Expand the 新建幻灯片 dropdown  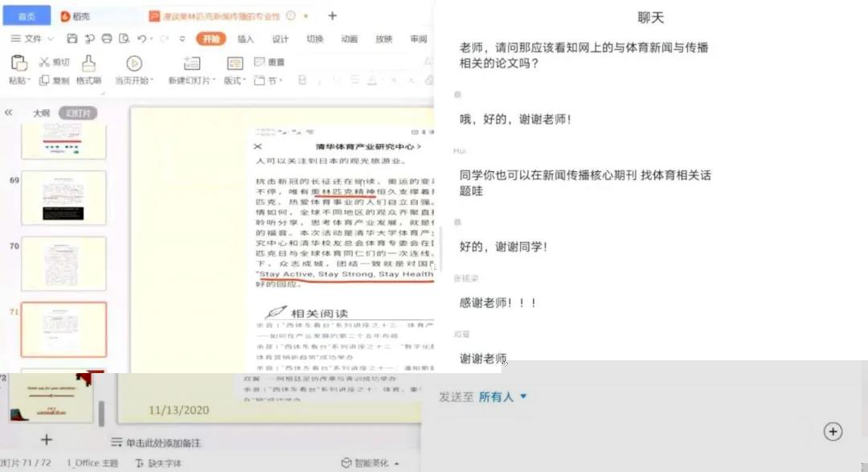click(x=215, y=80)
